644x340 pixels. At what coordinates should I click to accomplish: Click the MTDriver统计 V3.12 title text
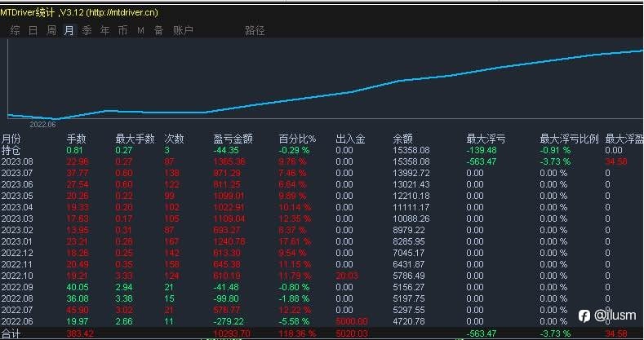pos(79,13)
